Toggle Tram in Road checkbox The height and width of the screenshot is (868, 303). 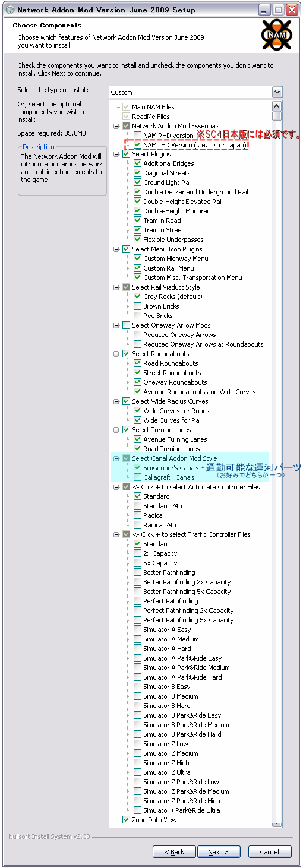pyautogui.click(x=138, y=221)
